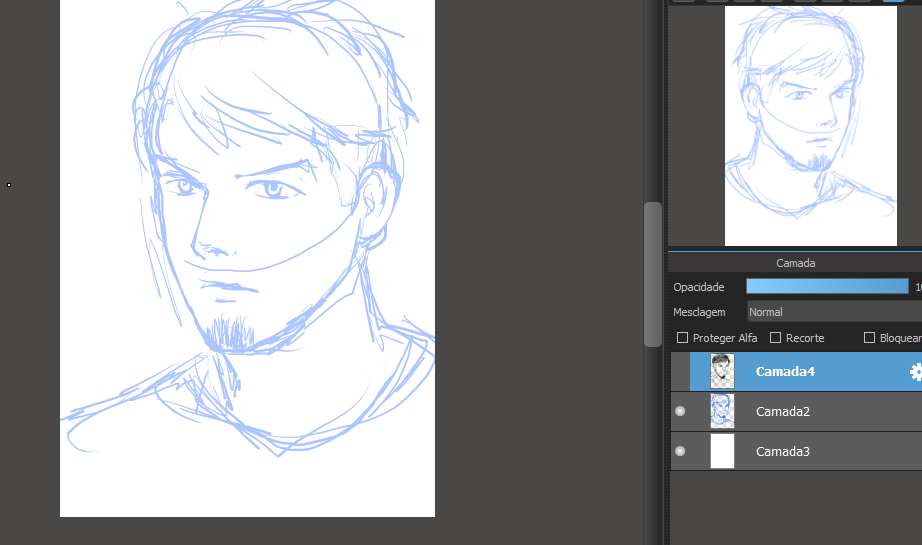The width and height of the screenshot is (922, 545).
Task: Click the Camada panel header
Action: pyautogui.click(x=795, y=263)
